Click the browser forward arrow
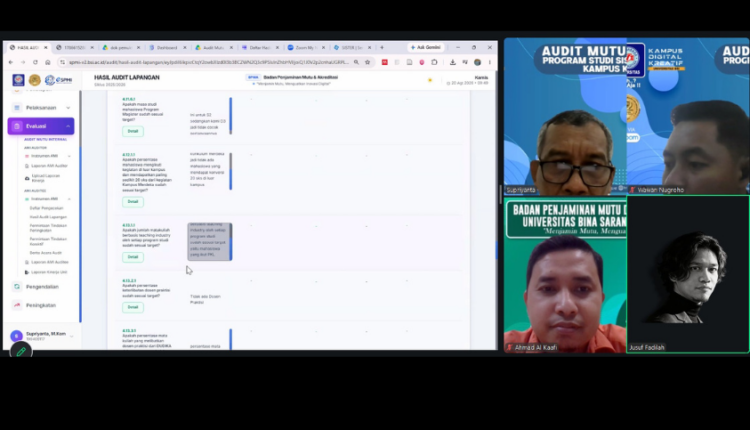 (x=22, y=62)
